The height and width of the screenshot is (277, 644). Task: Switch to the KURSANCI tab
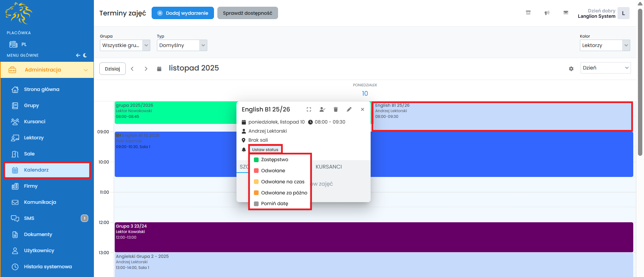[328, 167]
